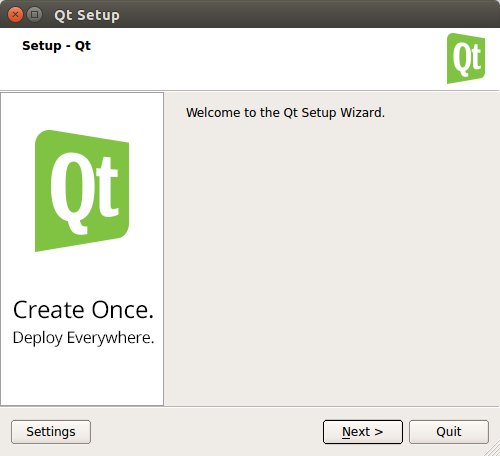Open the installer Settings
Viewport: 500px width, 456px height.
51,432
